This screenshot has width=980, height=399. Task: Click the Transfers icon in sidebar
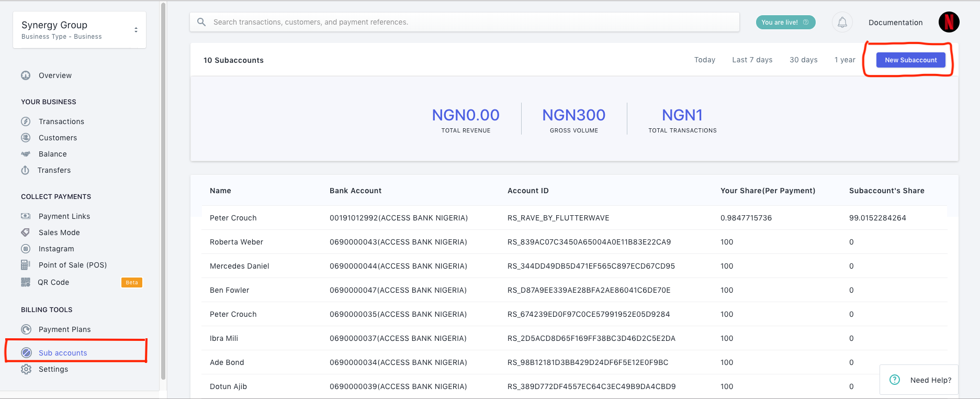pyautogui.click(x=25, y=170)
